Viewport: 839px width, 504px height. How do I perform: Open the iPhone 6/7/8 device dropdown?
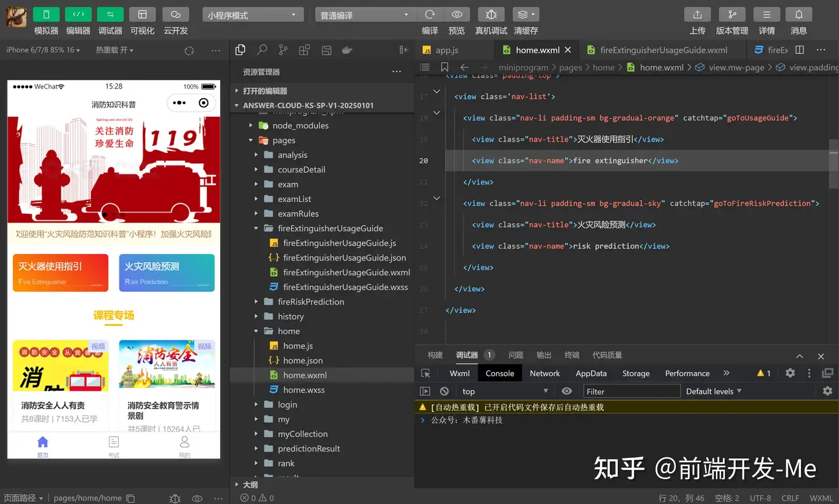click(43, 50)
